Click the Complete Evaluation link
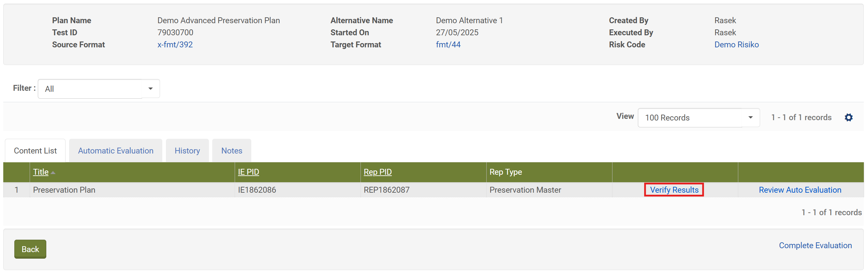868x273 pixels. click(815, 245)
